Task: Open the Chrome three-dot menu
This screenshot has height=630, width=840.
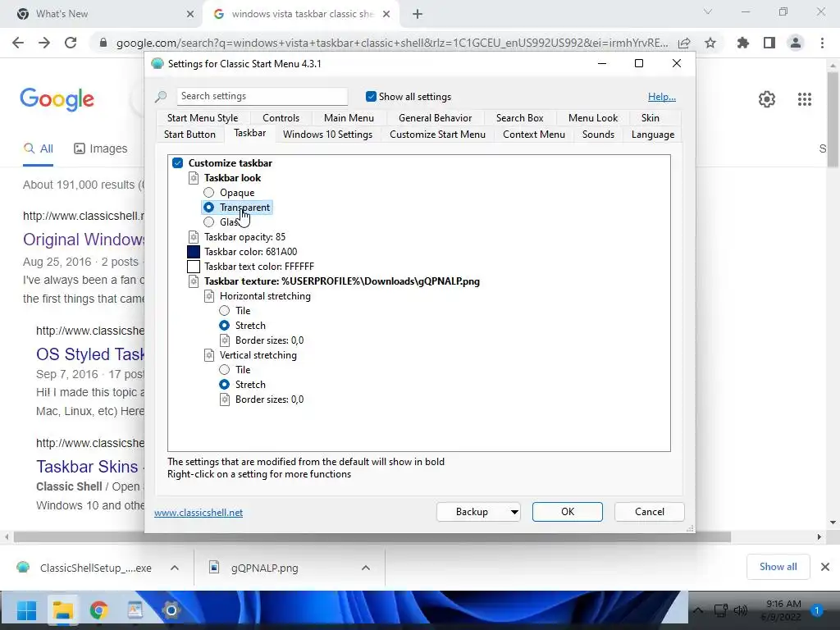Action: (x=822, y=43)
